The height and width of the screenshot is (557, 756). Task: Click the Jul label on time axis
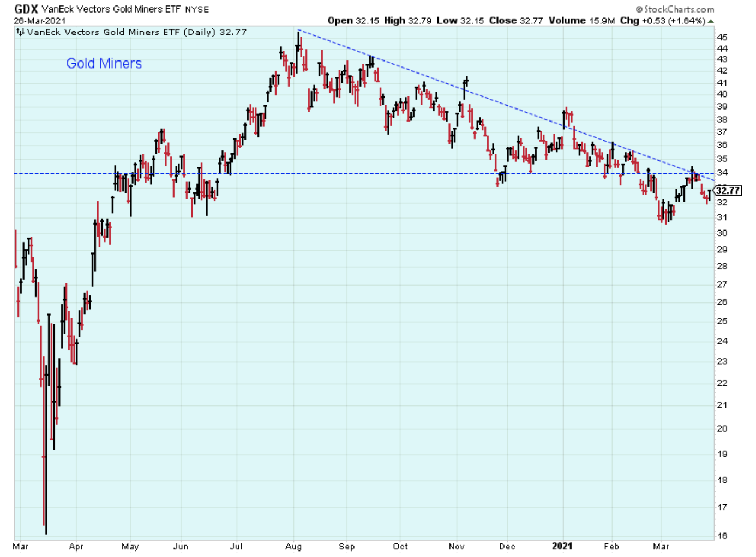pos(236,546)
